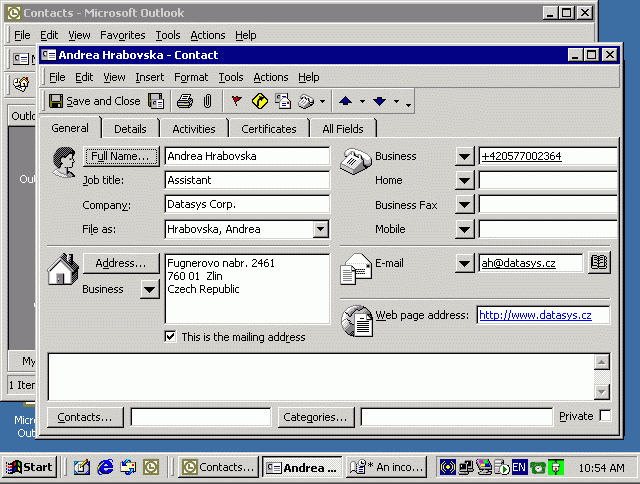
Task: Click the toolbar options overflow arrow
Action: 409,105
